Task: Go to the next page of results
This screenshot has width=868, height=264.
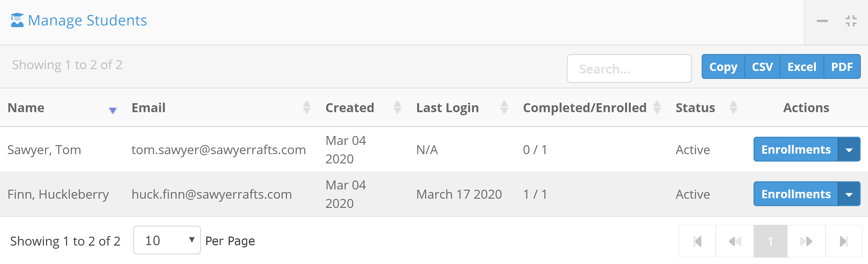Action: click(x=806, y=241)
